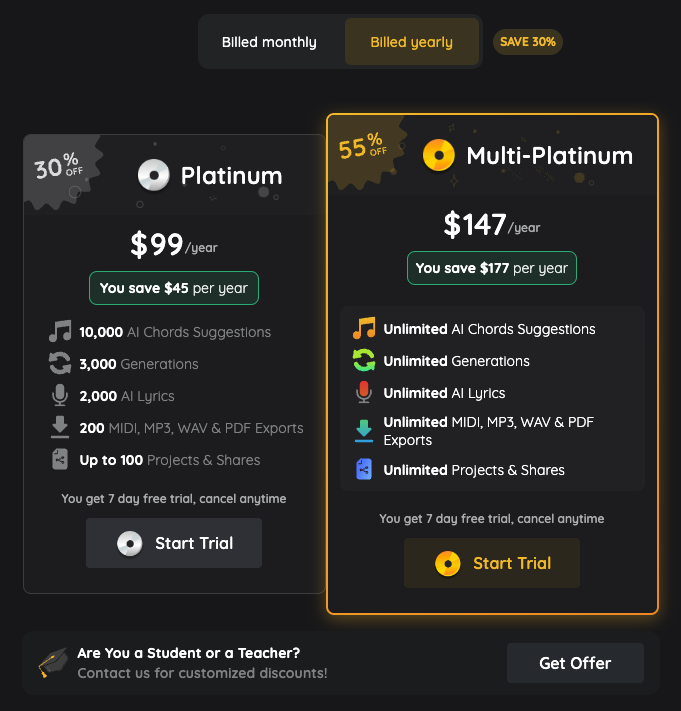The height and width of the screenshot is (711, 681).
Task: Click the graduation cap student icon
Action: [53, 662]
